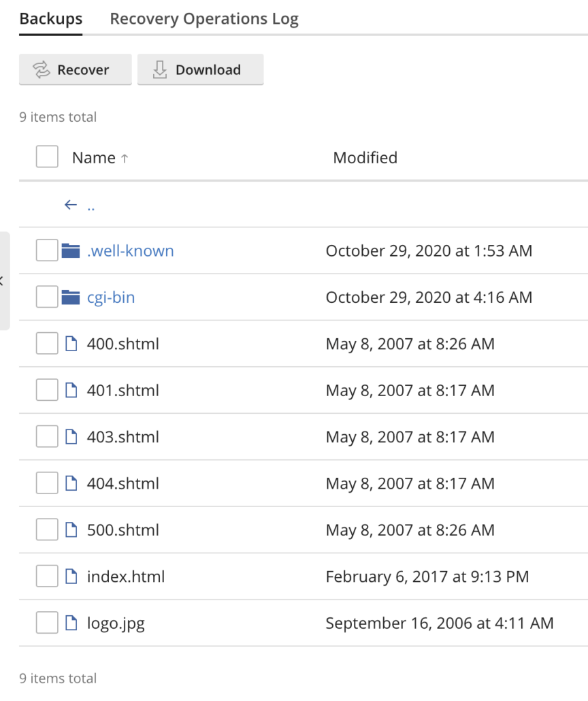Check the box for 400.shtml

pyautogui.click(x=47, y=343)
